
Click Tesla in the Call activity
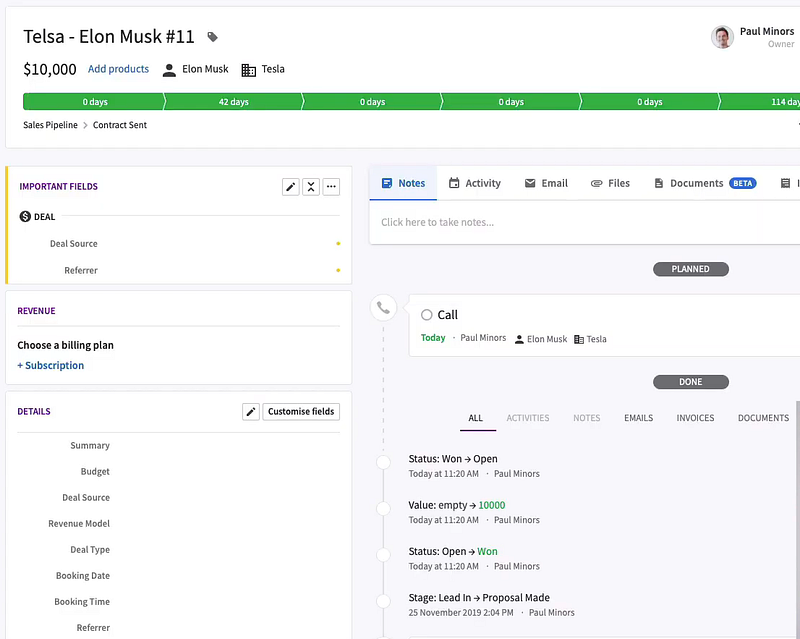(596, 339)
